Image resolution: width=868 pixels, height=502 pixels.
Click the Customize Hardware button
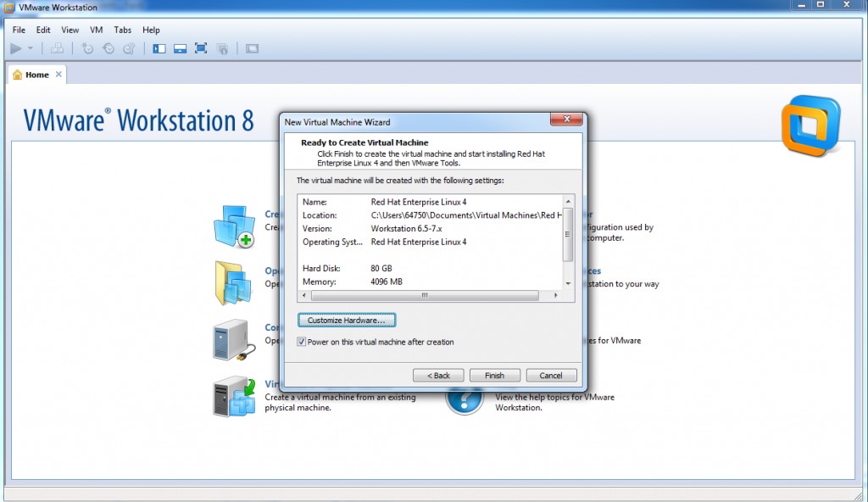click(x=347, y=321)
